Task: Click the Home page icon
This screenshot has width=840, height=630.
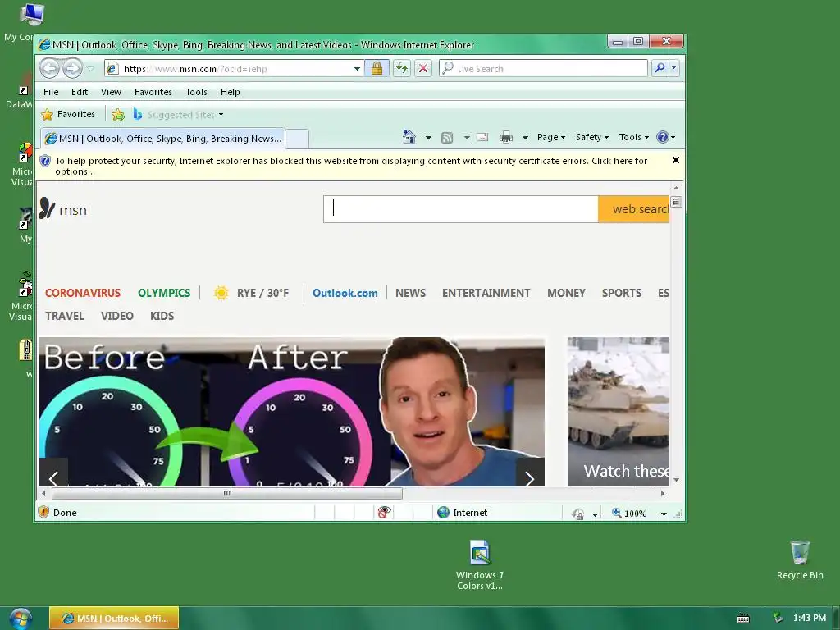Action: pyautogui.click(x=409, y=137)
